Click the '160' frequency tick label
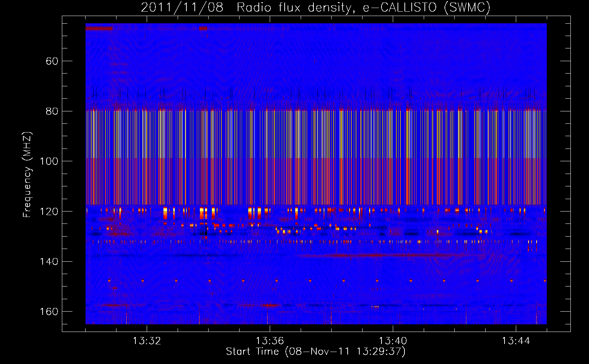 coord(49,312)
